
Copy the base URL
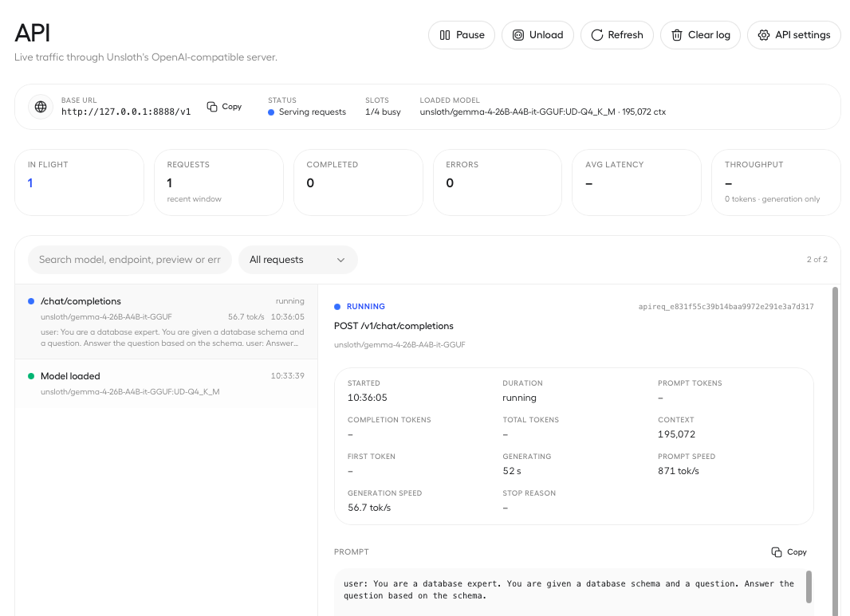tap(224, 107)
